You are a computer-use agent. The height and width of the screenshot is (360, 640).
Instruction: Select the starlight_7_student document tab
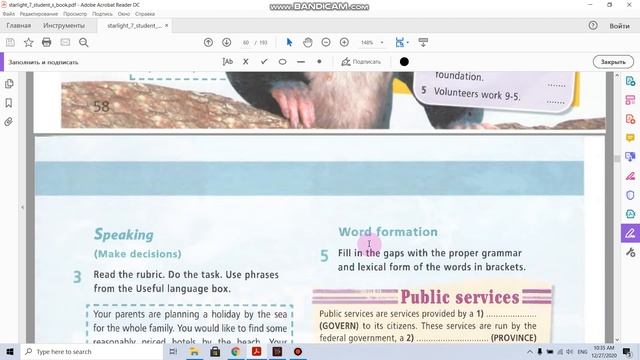point(134,26)
